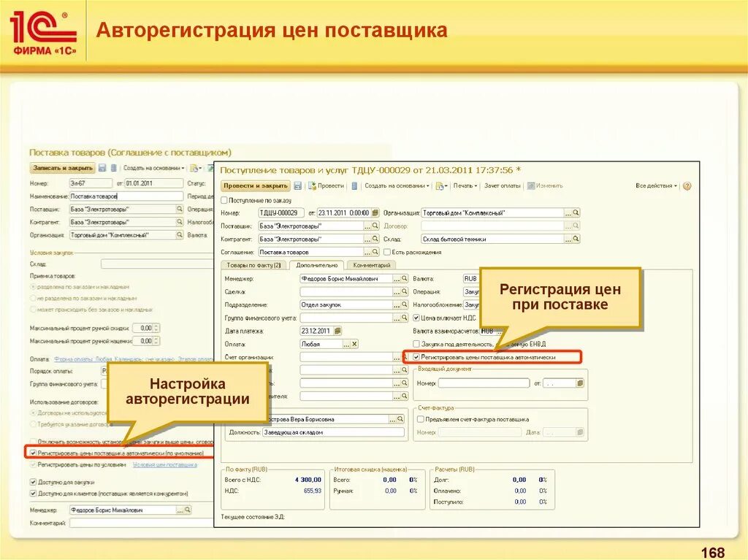Click search icon of agreement's 'Организация' field
The width and height of the screenshot is (748, 560).
(x=180, y=234)
